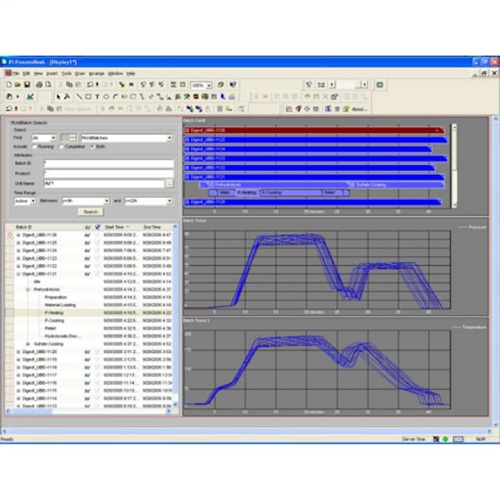Select the Rectangle drawing tool
Image resolution: width=500 pixels, height=500 pixels.
tap(88, 97)
